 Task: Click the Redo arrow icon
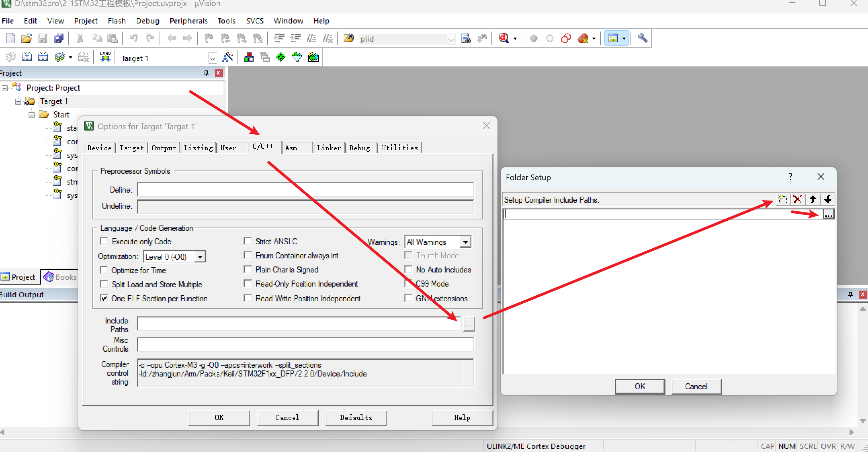pos(150,38)
